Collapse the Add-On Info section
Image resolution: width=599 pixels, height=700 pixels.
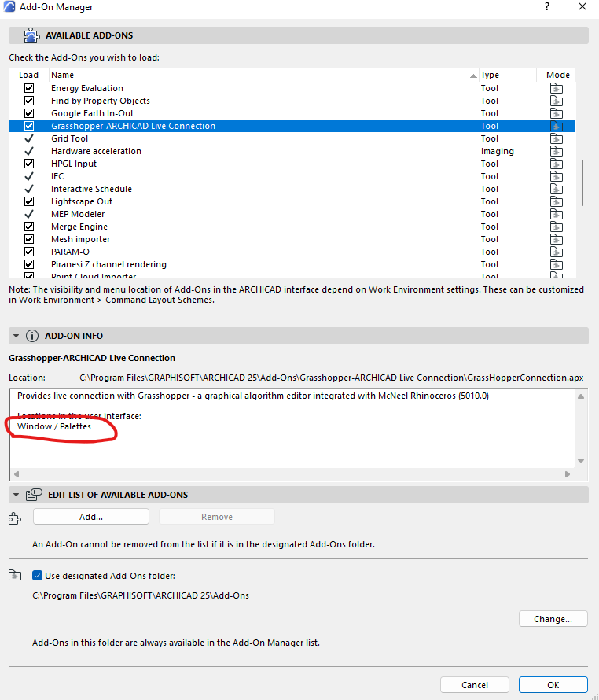pyautogui.click(x=15, y=336)
